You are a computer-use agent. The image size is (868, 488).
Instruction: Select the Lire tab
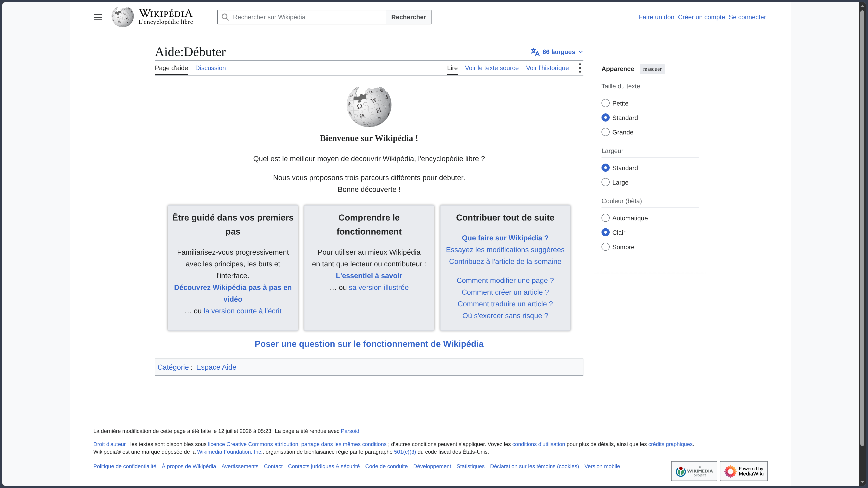pyautogui.click(x=452, y=68)
